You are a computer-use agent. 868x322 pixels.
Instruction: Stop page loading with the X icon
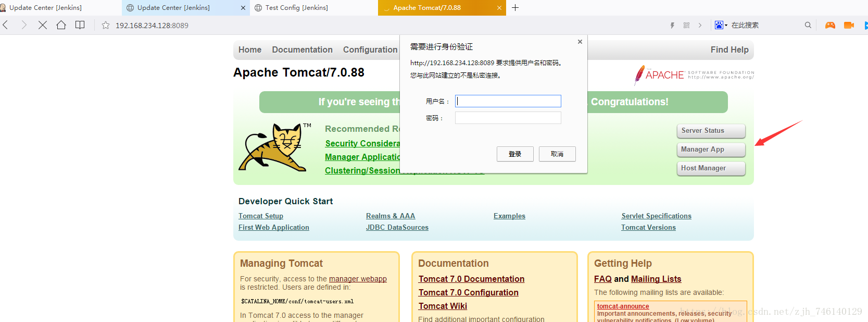tap(43, 25)
